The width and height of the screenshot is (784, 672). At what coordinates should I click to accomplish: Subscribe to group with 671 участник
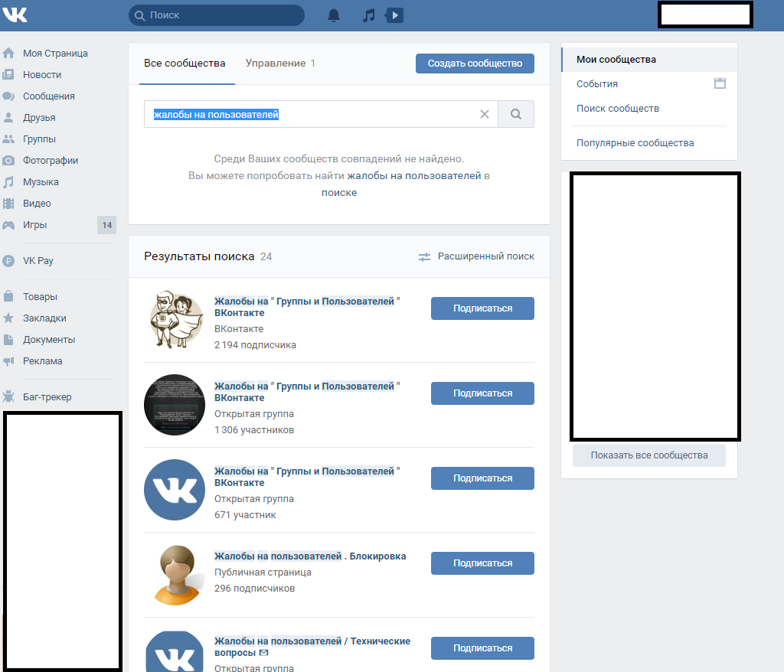click(482, 478)
